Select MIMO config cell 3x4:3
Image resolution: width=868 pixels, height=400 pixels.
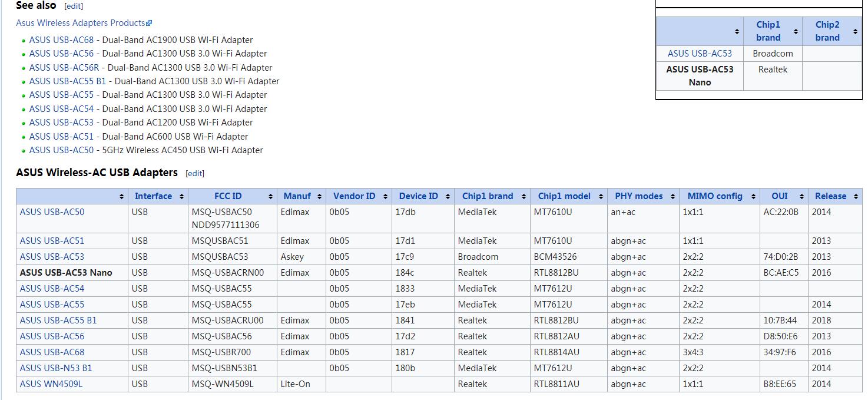(x=719, y=352)
